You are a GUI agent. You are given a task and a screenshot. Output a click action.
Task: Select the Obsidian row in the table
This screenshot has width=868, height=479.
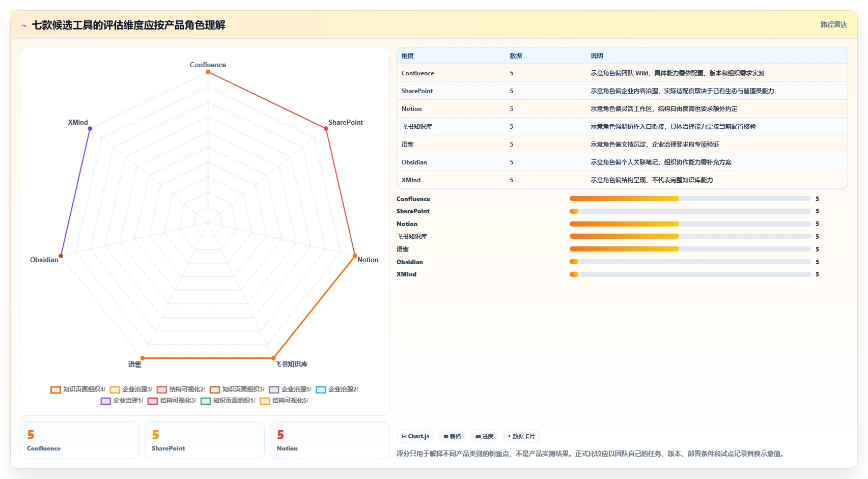coord(622,162)
